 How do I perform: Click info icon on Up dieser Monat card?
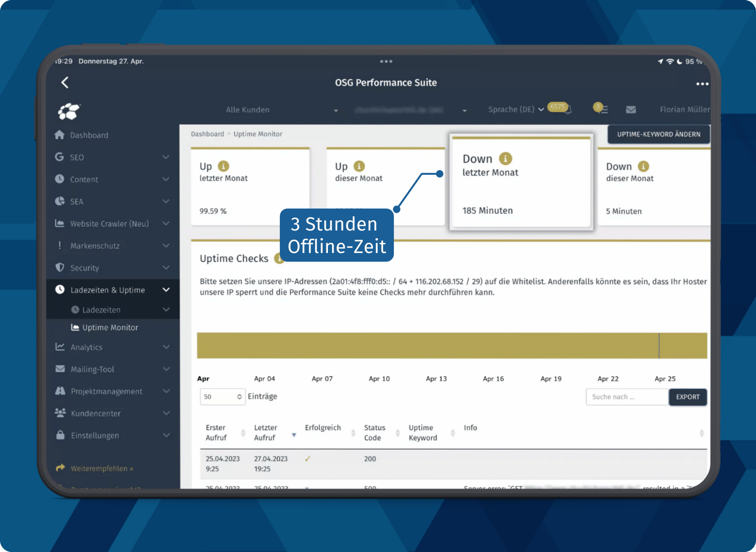(x=360, y=166)
